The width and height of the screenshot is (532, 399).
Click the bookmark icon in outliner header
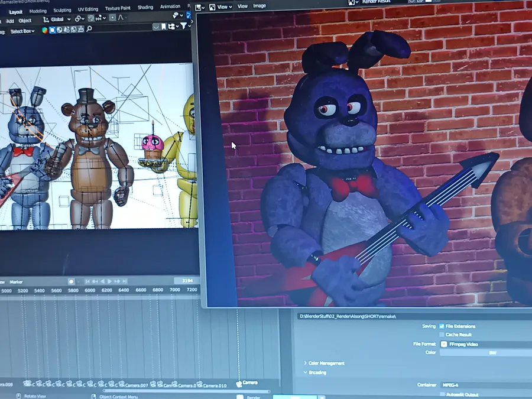(x=164, y=27)
